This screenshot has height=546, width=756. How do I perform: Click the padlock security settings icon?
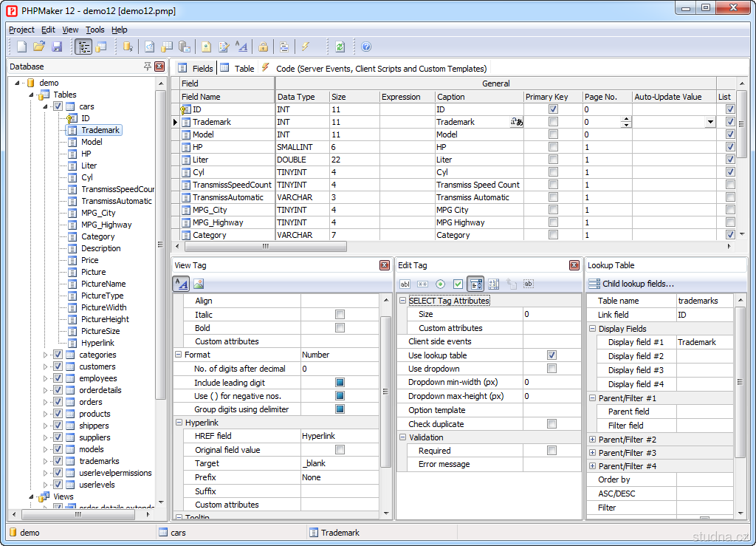tap(263, 47)
